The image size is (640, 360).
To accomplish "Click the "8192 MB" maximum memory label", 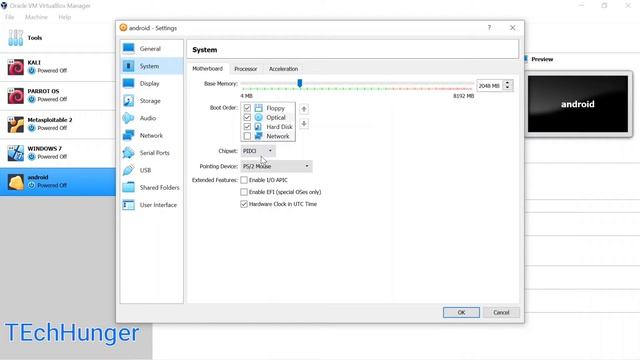I will pos(464,96).
